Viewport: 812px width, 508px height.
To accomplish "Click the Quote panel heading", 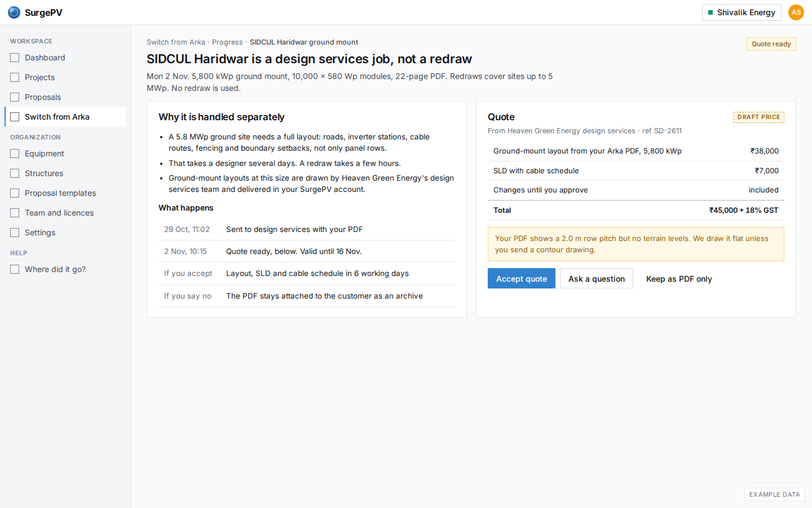I will click(x=501, y=117).
